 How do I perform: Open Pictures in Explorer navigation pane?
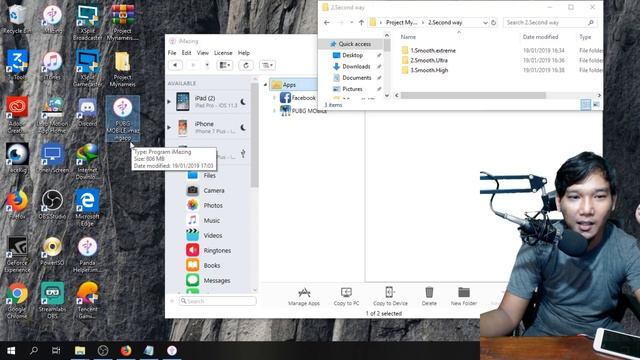pyautogui.click(x=353, y=89)
